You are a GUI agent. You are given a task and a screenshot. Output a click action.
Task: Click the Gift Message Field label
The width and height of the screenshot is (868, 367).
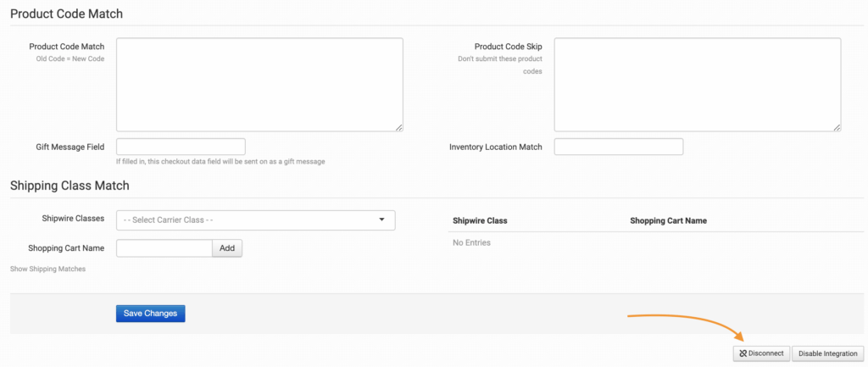point(70,147)
